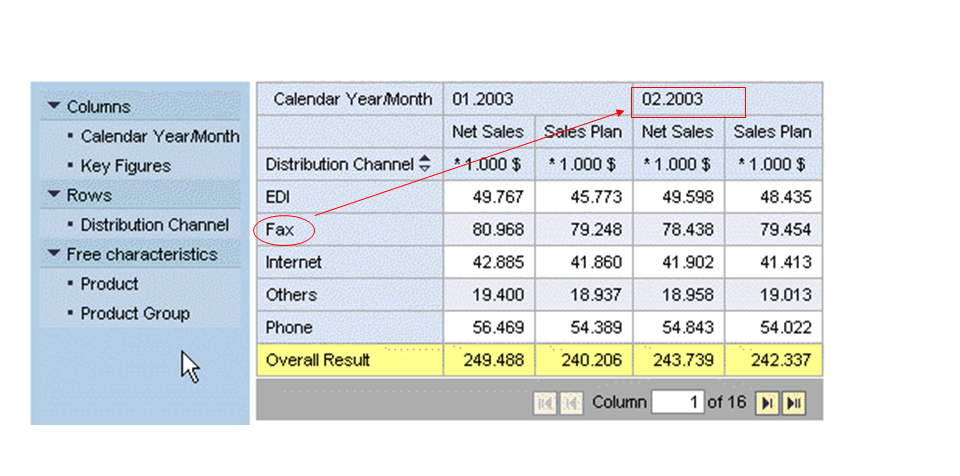Click the Fax row label
Viewport: 960px width, 476px height.
279,230
